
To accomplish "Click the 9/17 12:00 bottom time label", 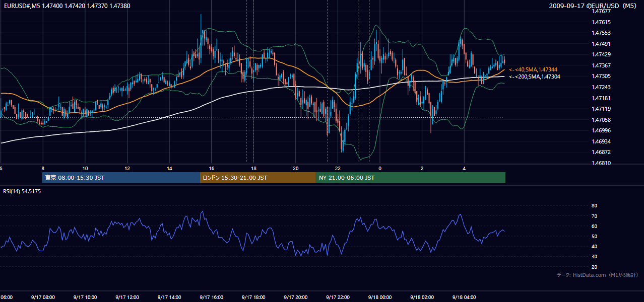I will [x=127, y=297].
